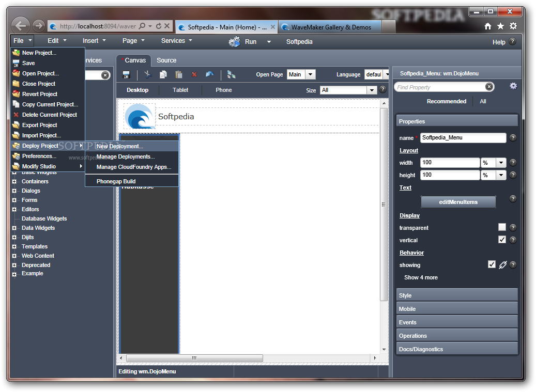Open the browser Tools gear icon
This screenshot has height=392, width=536.
pyautogui.click(x=513, y=26)
